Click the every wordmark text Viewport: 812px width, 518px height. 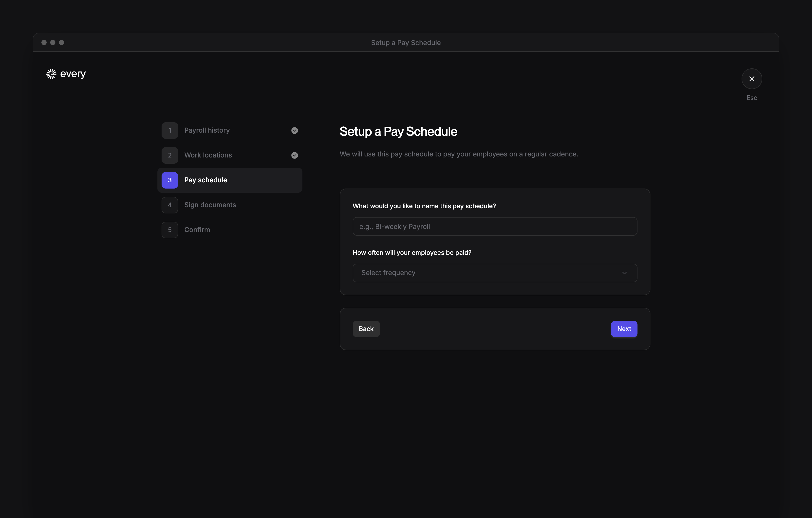coord(73,74)
